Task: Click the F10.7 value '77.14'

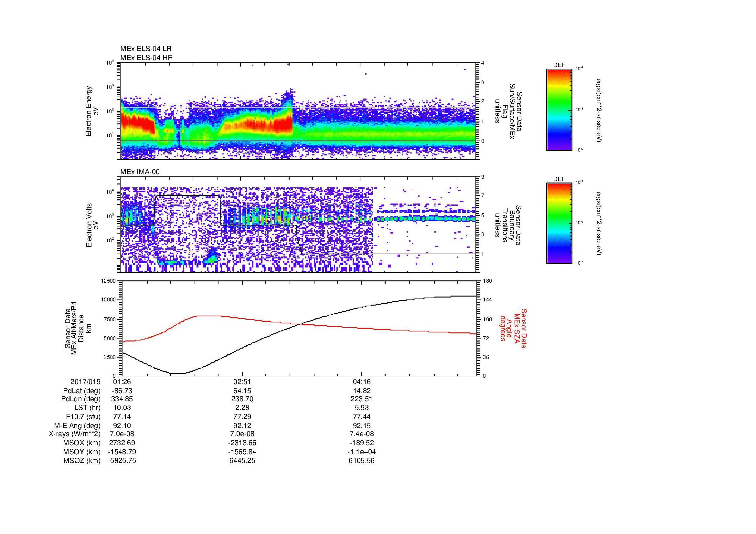Action: pyautogui.click(x=122, y=416)
